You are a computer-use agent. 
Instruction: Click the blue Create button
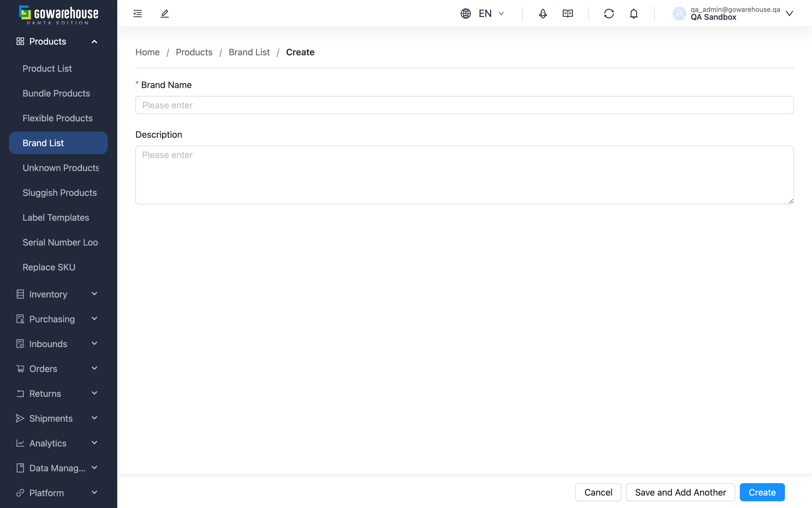click(x=762, y=492)
